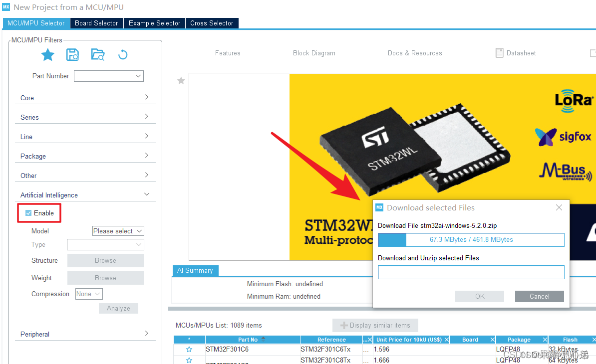596x364 pixels.
Task: Click the Minimum Flash: undefined text
Action: point(285,284)
